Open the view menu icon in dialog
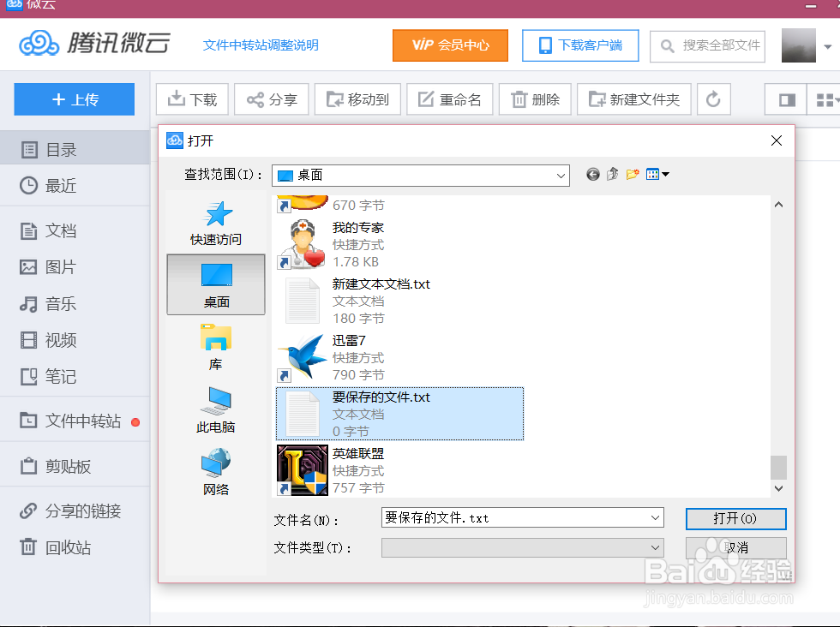Viewport: 840px width, 627px height. click(657, 174)
